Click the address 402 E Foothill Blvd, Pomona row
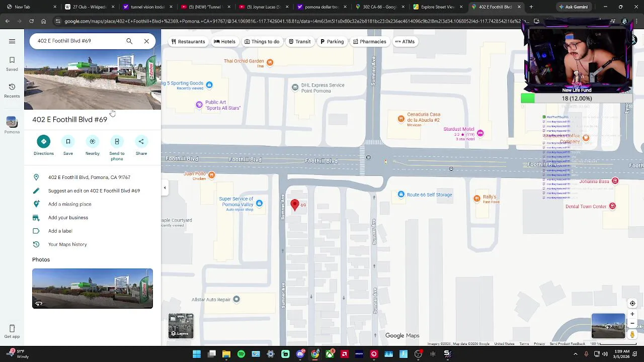Viewport: 644px width, 362px height. click(x=93, y=177)
